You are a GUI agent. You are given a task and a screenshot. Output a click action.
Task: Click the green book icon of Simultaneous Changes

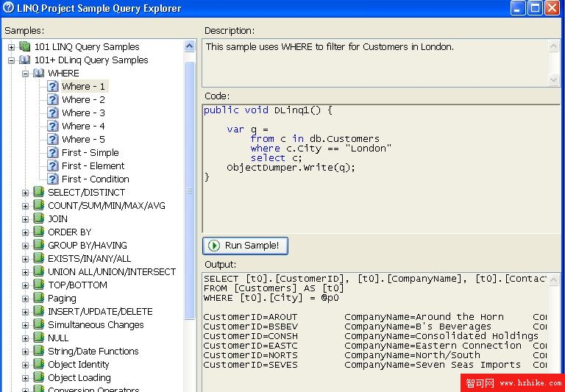38,324
